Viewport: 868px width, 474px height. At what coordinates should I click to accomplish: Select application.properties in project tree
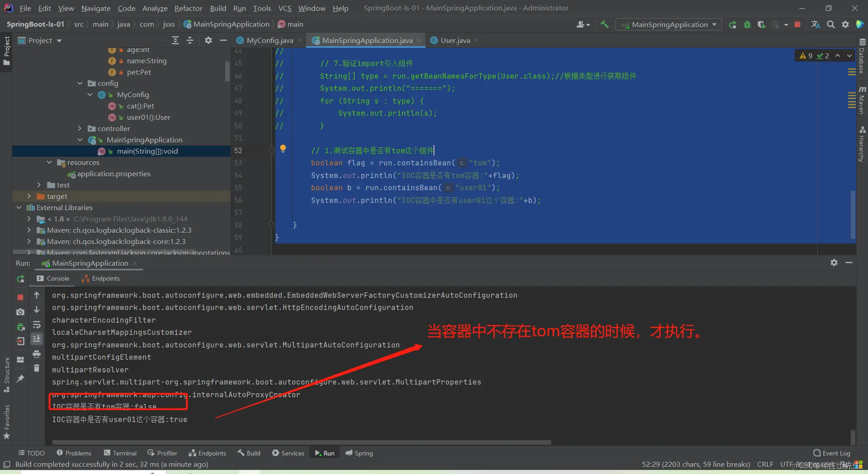[113, 174]
